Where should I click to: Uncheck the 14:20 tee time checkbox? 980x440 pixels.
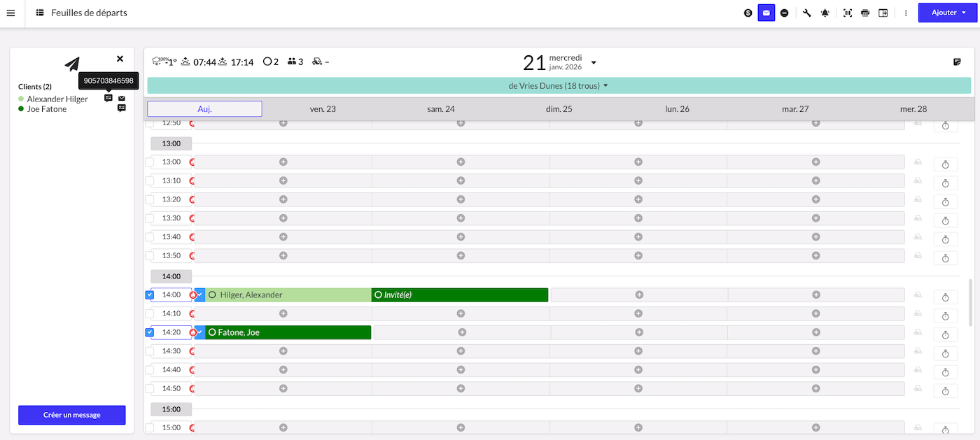point(149,332)
